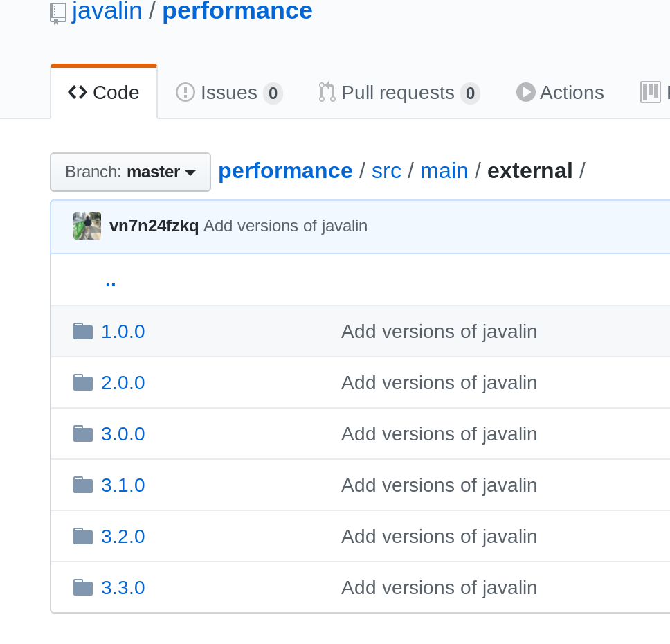Click the Pull requests count badge
670x644 pixels.
pyautogui.click(x=470, y=93)
